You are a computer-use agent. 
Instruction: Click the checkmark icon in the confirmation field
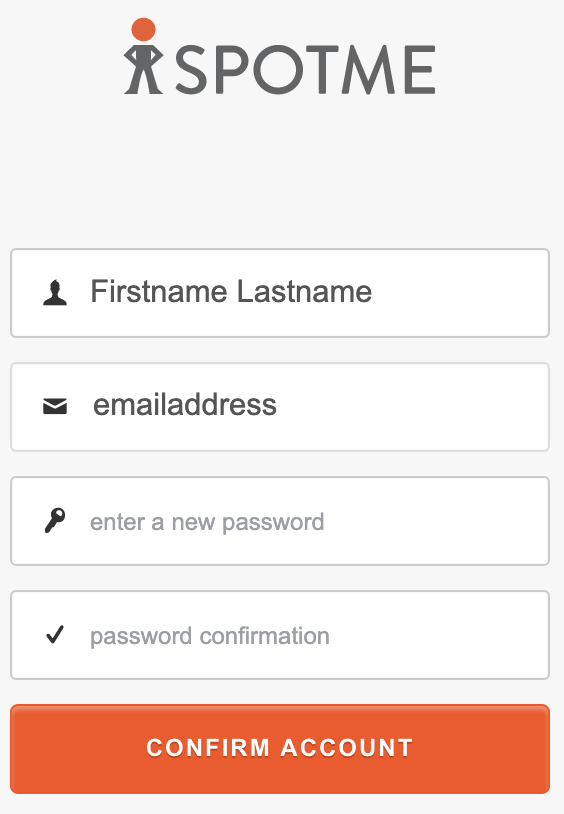click(55, 634)
